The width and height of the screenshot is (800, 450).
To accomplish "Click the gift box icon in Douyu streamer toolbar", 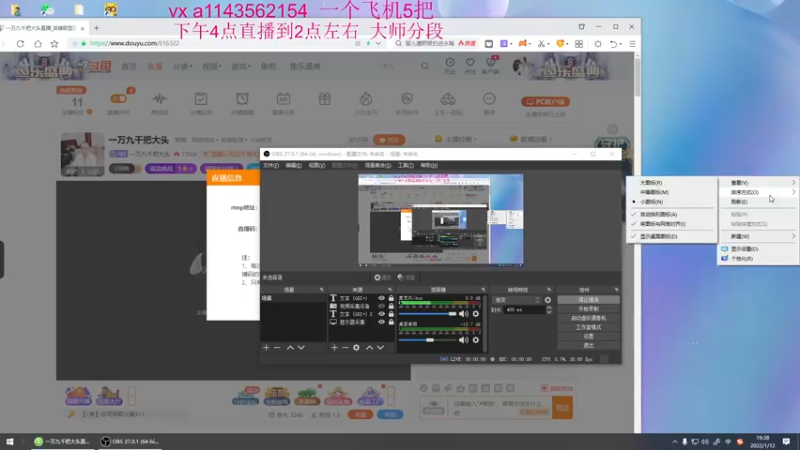I will (x=324, y=99).
